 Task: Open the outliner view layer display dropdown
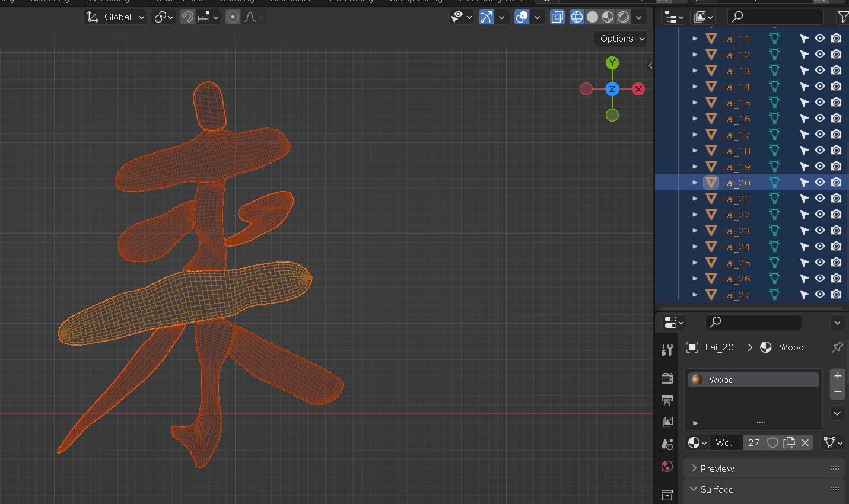pos(703,17)
